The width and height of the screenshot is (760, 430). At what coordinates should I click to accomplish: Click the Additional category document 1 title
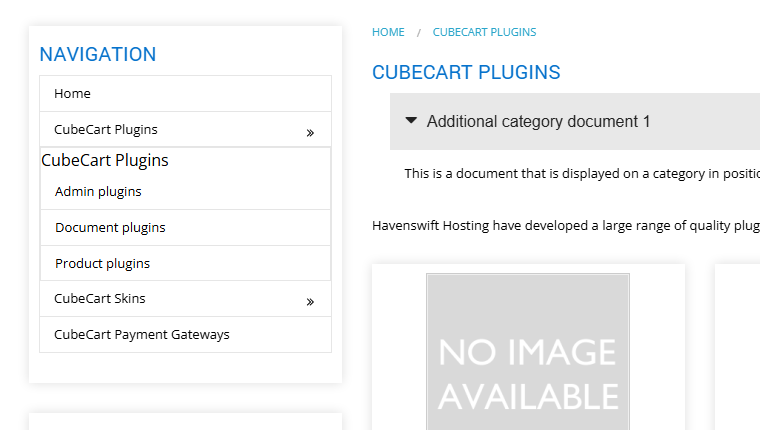(538, 121)
